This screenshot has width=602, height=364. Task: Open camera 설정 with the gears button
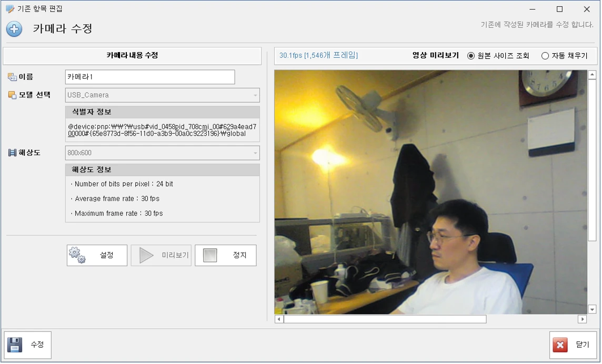(x=97, y=255)
